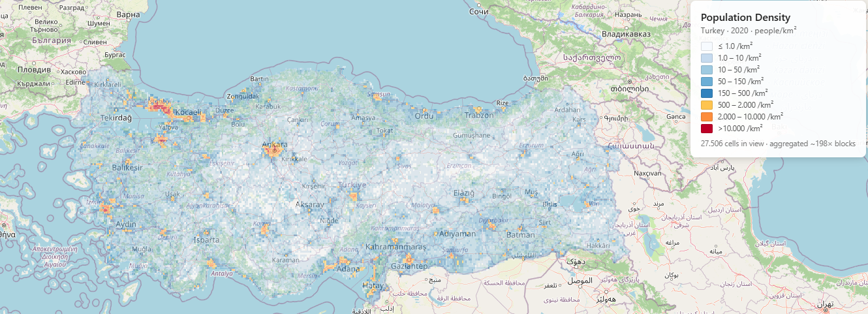This screenshot has height=314, width=868.
Task: Click the Karaman map label
Action: (285, 260)
